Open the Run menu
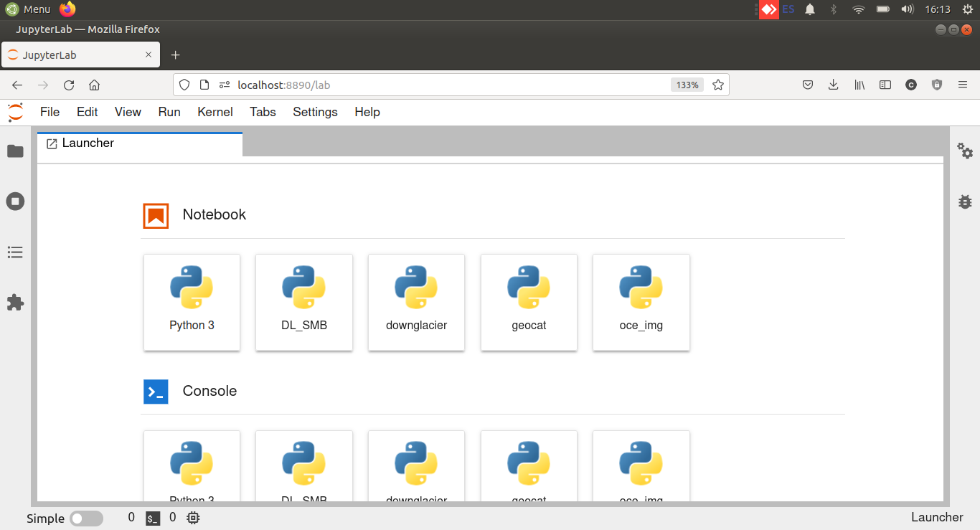This screenshot has height=530, width=980. click(169, 112)
